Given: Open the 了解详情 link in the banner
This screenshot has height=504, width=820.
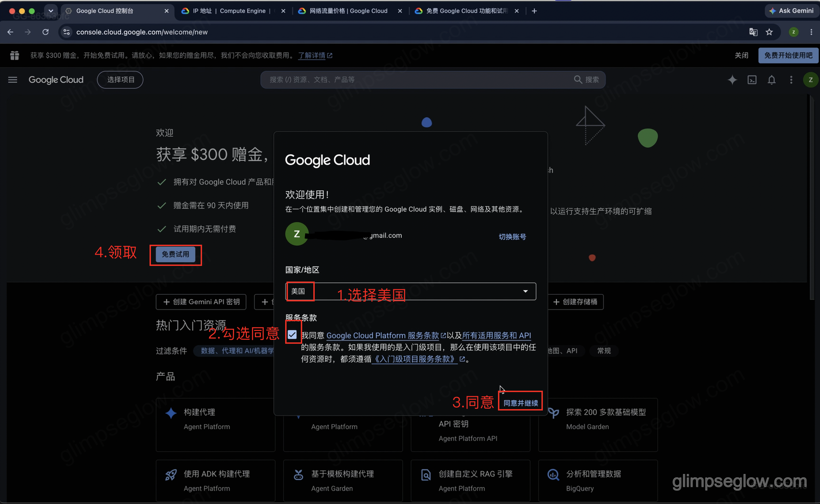Looking at the screenshot, I should (315, 55).
